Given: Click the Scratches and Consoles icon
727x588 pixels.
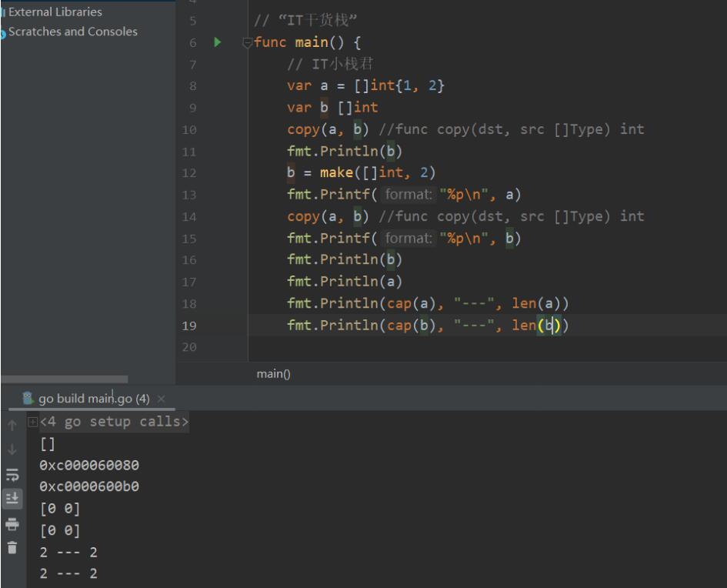Looking at the screenshot, I should (x=3, y=32).
